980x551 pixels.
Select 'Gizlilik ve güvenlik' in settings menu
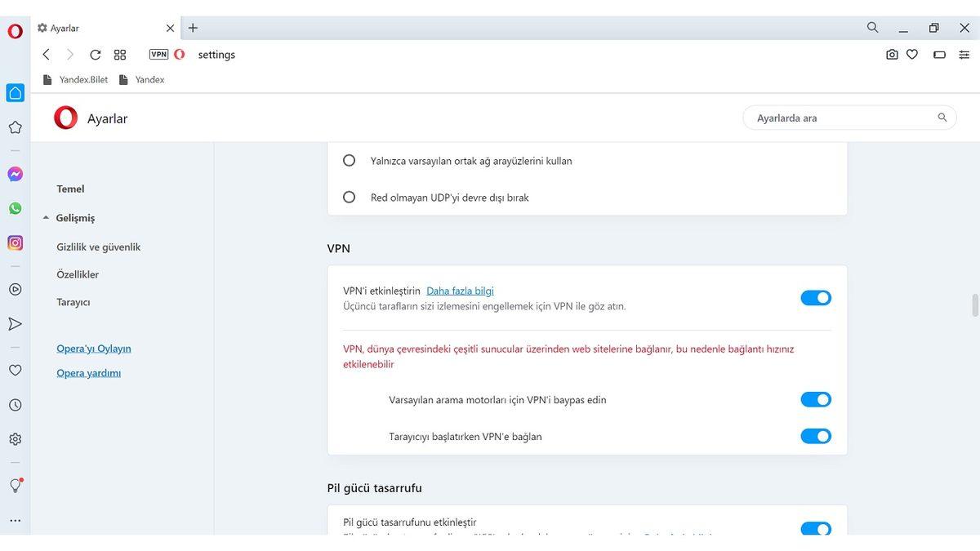tap(99, 247)
